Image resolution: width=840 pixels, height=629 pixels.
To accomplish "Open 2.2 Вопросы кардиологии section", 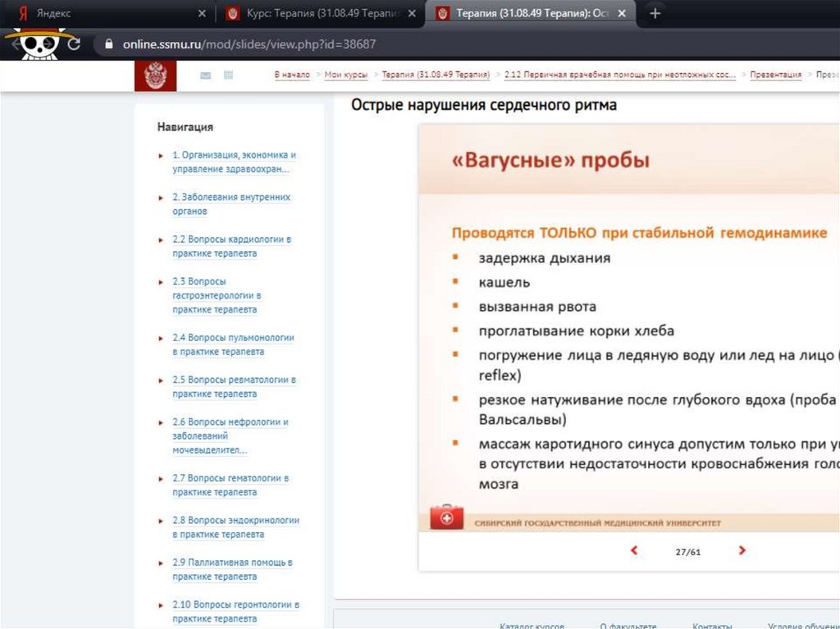I will [x=231, y=246].
